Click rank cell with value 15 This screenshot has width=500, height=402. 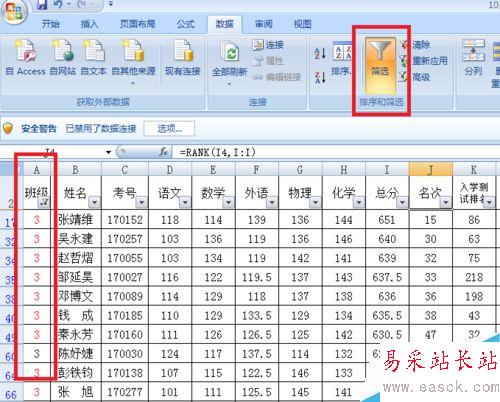pyautogui.click(x=430, y=220)
